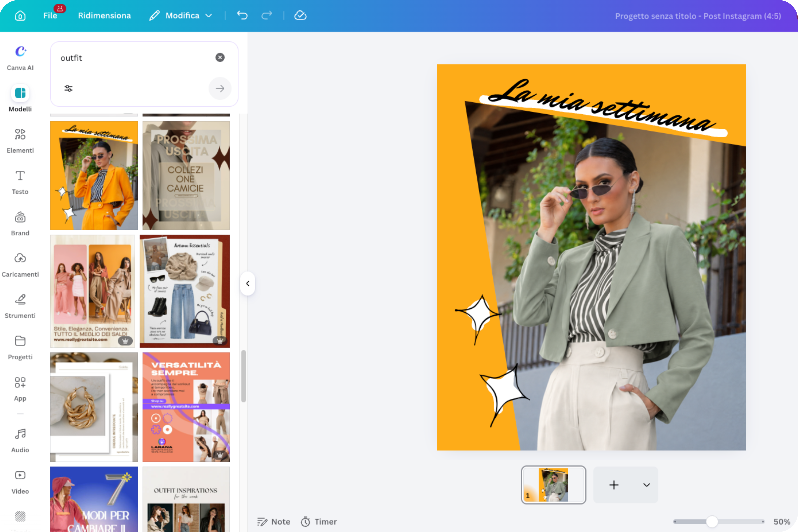Click the templates panel scrollbar
The image size is (798, 532).
243,376
